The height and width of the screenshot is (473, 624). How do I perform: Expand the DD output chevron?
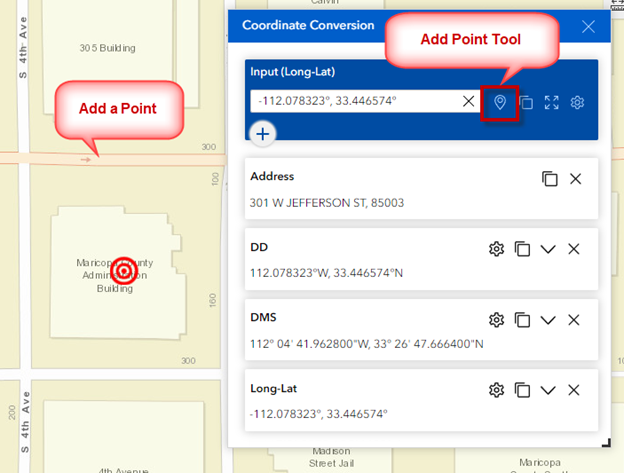click(x=548, y=249)
